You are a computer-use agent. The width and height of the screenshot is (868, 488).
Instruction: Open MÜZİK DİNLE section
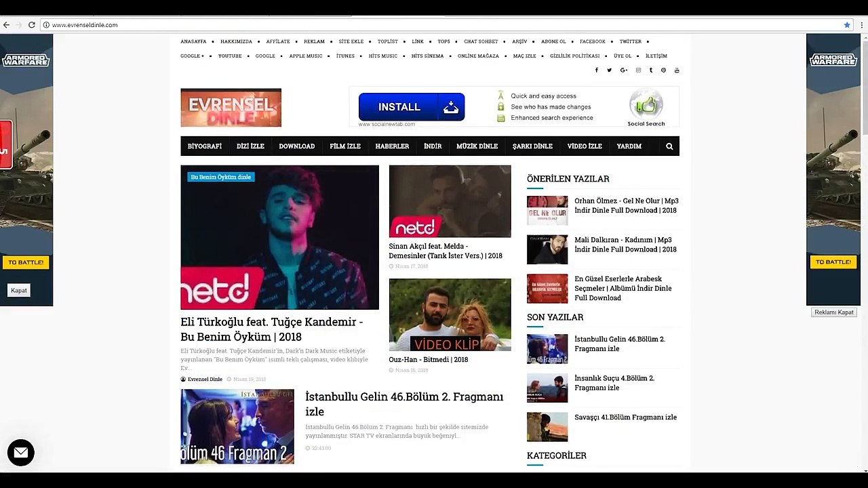point(477,146)
